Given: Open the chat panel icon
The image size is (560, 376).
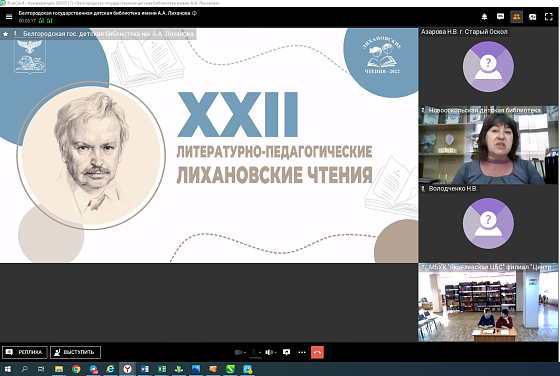Looking at the screenshot, I should [x=500, y=16].
